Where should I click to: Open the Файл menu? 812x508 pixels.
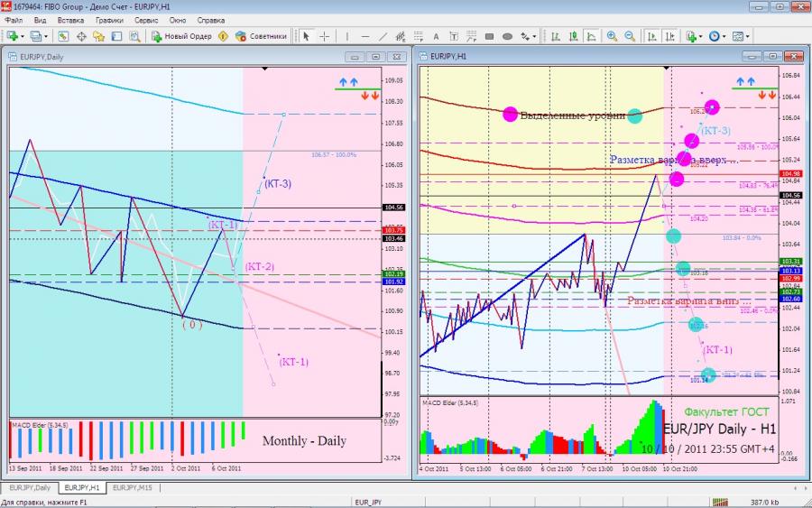click(x=14, y=20)
